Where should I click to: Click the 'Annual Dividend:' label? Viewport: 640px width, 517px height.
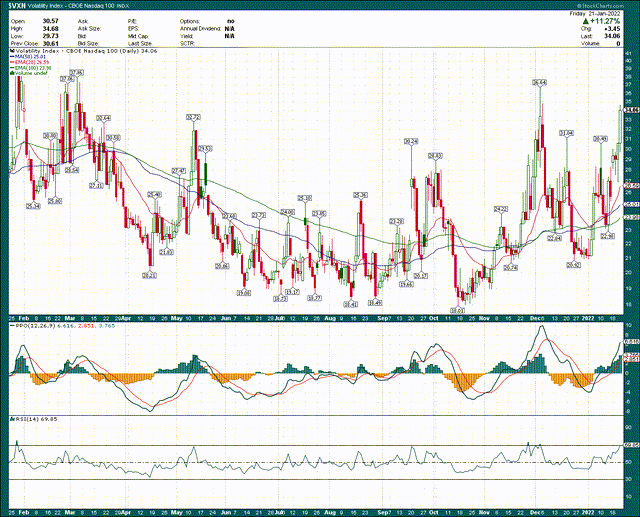tap(200, 29)
